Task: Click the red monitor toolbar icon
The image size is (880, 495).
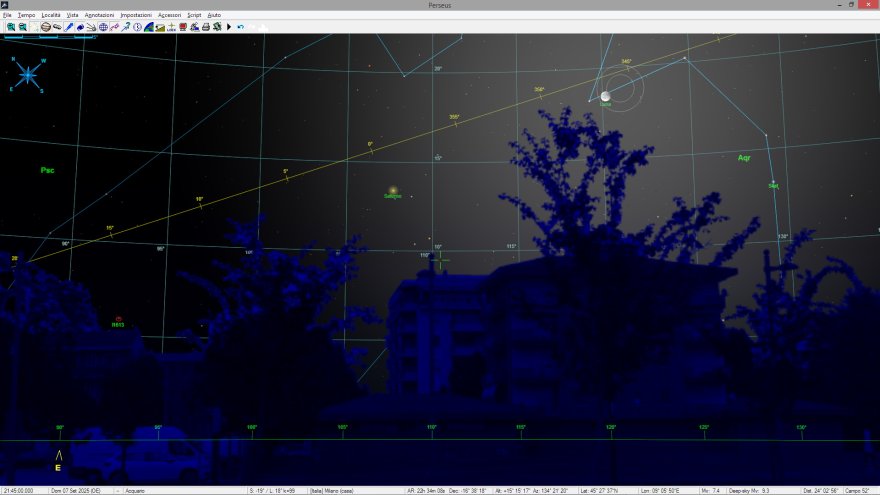Action: pyautogui.click(x=182, y=27)
